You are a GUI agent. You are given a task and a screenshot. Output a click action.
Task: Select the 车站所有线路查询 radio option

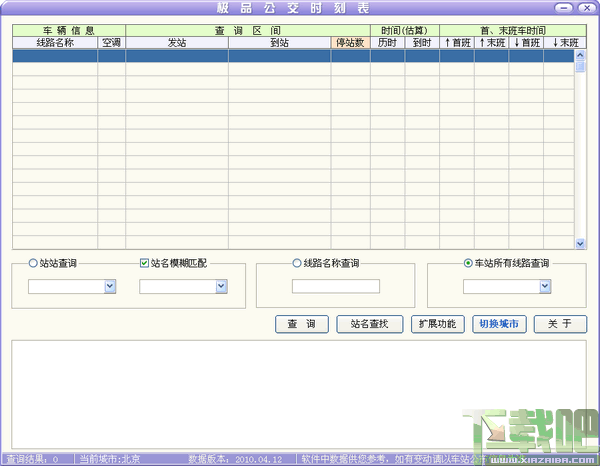tap(468, 263)
